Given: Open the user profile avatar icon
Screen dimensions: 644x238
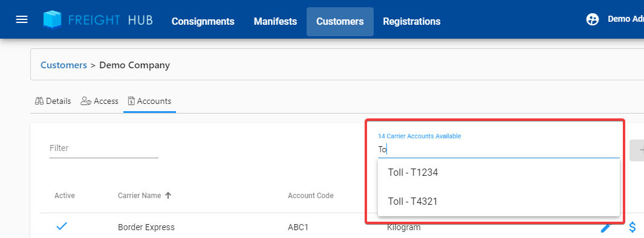Looking at the screenshot, I should [592, 19].
